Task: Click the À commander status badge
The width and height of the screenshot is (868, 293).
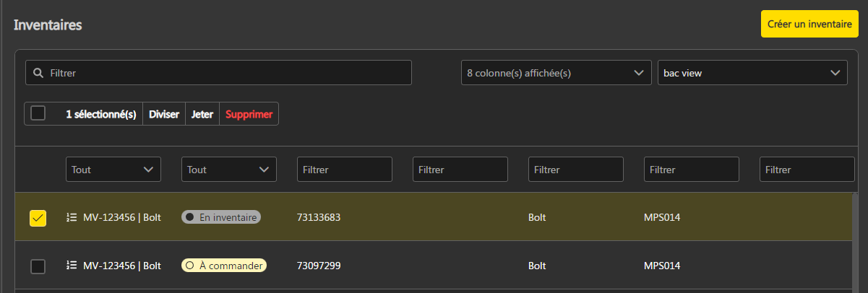Action: 224,266
